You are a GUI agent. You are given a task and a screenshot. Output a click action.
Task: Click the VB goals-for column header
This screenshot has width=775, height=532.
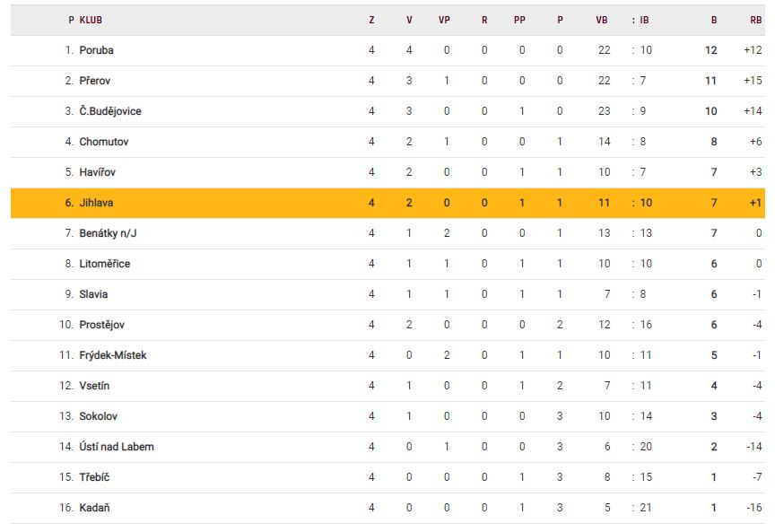(x=601, y=20)
